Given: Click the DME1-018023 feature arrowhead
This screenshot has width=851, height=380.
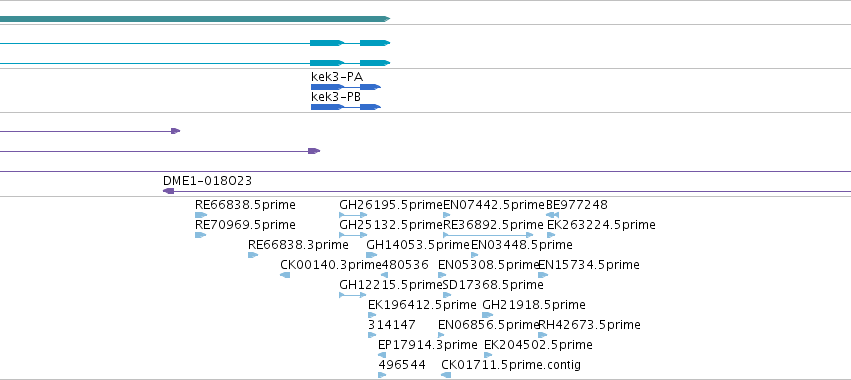Looking at the screenshot, I should coord(169,191).
